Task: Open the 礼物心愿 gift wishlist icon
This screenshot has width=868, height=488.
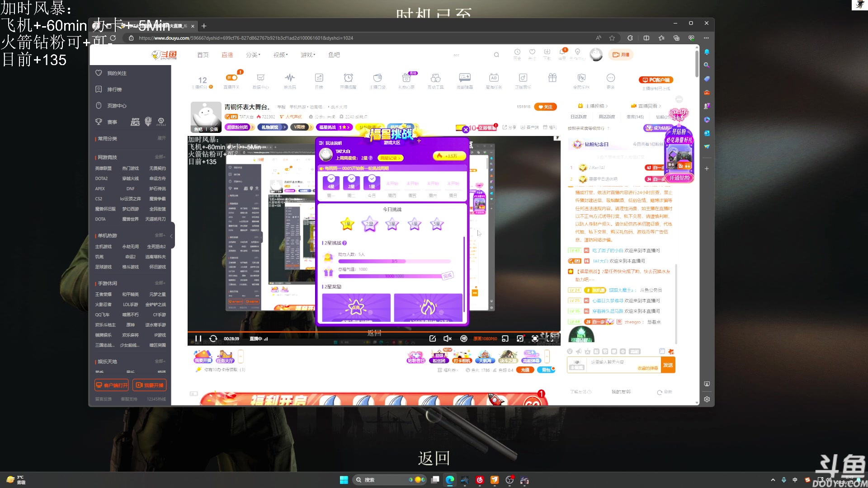Action: tap(406, 80)
